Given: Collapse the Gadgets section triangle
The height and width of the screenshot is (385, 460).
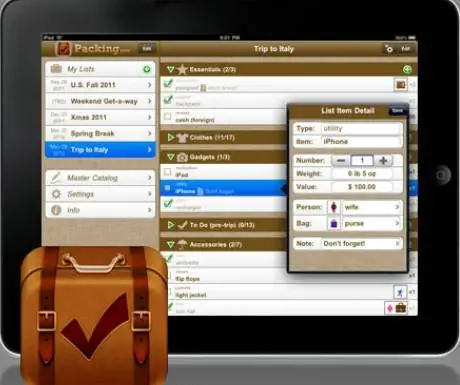Looking at the screenshot, I should tap(171, 157).
